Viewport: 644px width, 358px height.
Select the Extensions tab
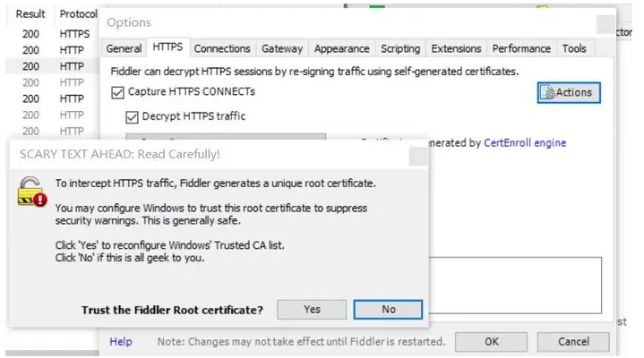456,48
